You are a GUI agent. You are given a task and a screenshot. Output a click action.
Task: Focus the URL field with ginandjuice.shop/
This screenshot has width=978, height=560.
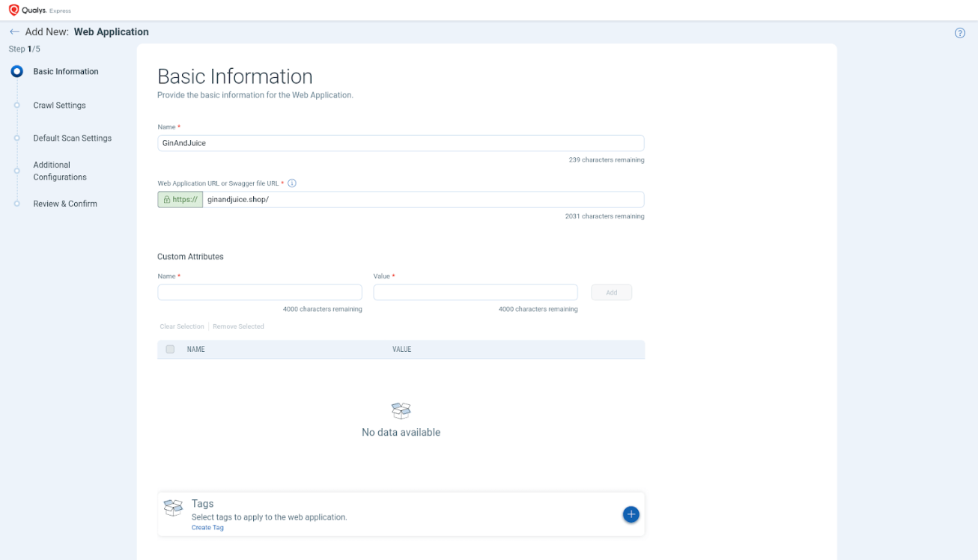[x=424, y=200]
